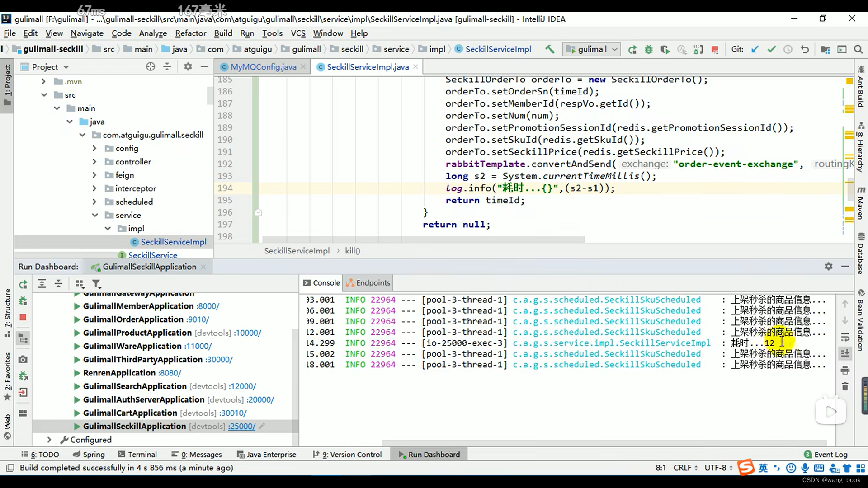Open Version Control tool window
868x488 pixels.
347,455
